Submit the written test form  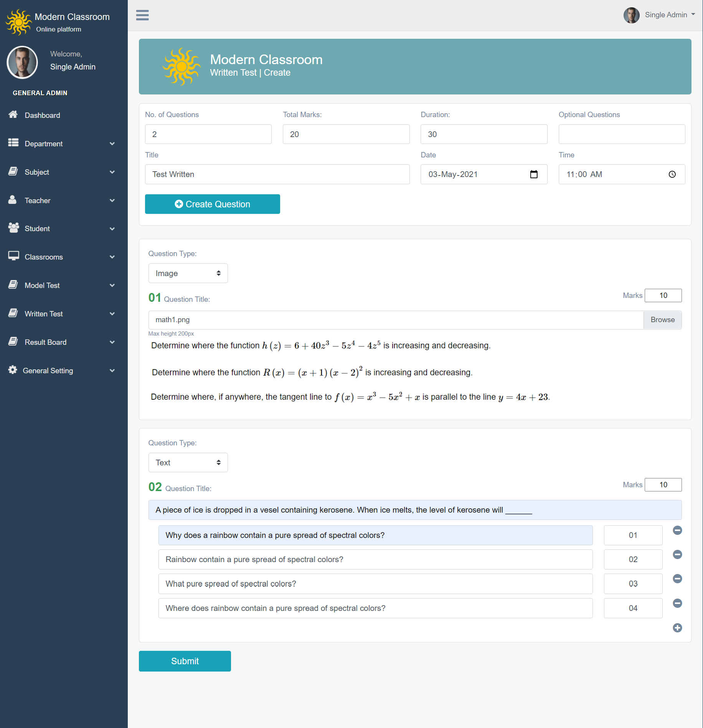pos(185,661)
